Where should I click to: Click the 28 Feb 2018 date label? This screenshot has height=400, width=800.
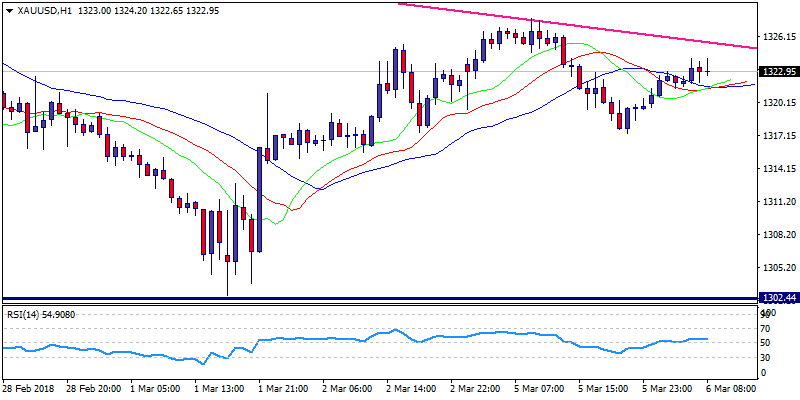[x=29, y=386]
